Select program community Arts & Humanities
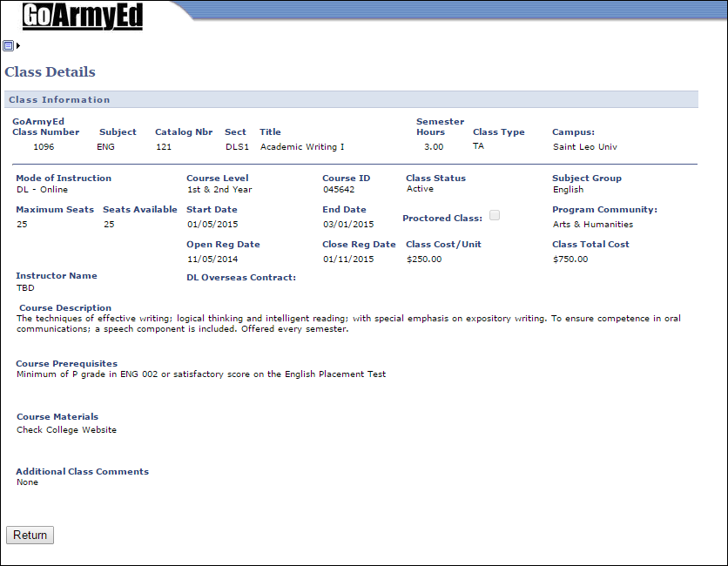Image resolution: width=728 pixels, height=566 pixels. [593, 225]
